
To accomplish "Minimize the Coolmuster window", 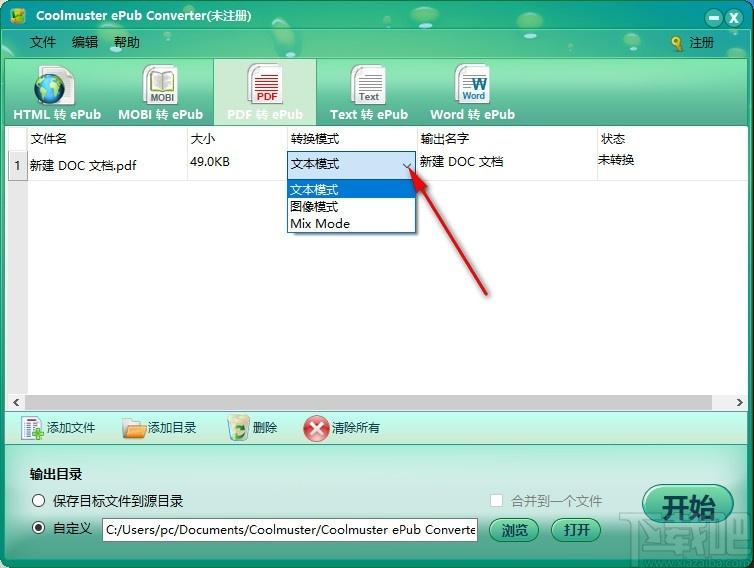I will [x=714, y=18].
